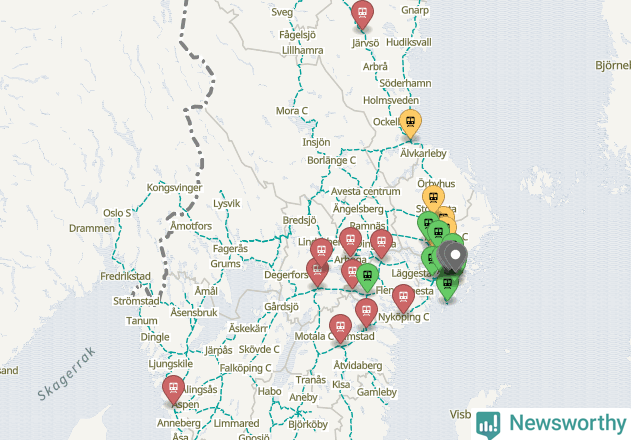
Task: Click the Borlänge C station label
Action: coord(330,160)
